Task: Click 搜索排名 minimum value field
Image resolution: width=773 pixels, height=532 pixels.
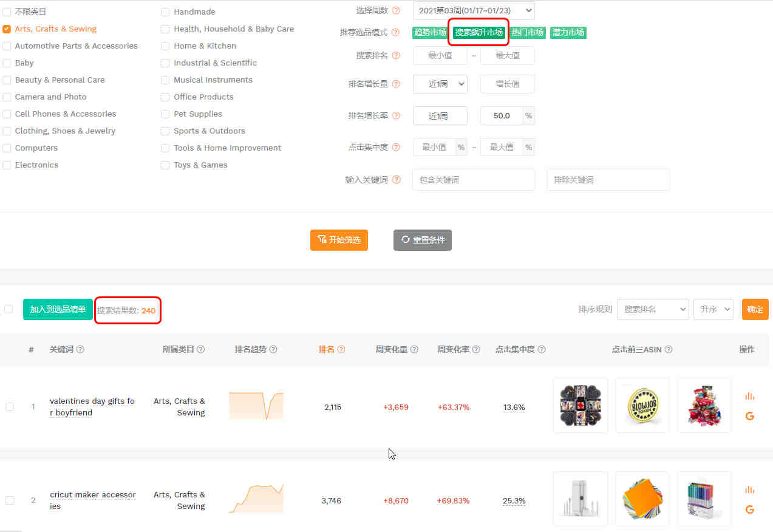Action: (x=440, y=55)
